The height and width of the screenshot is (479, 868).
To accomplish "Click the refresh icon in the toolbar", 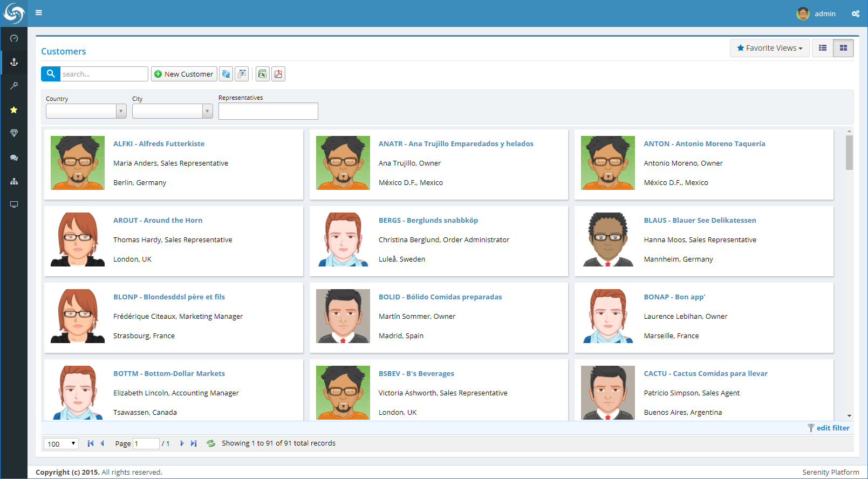I will point(226,74).
